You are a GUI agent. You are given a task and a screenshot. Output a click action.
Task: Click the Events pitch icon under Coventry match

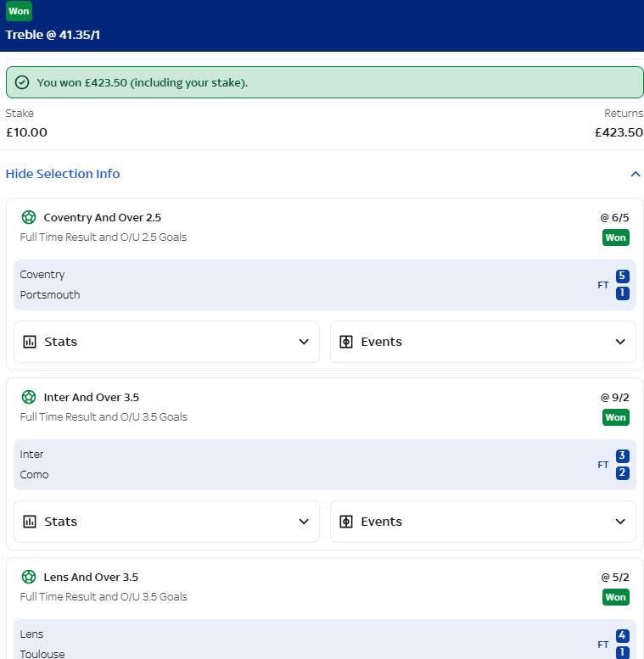pyautogui.click(x=346, y=342)
